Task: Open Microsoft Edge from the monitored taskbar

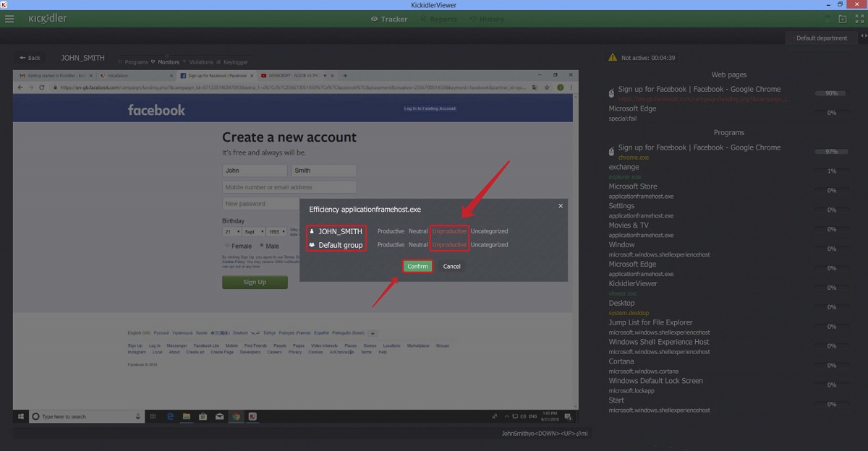Action: tap(170, 416)
